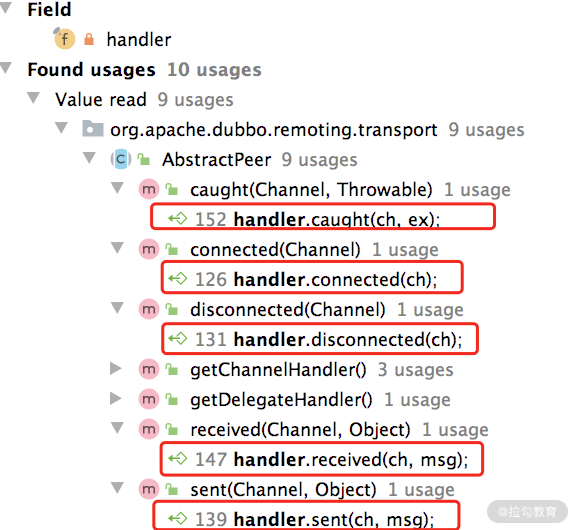The image size is (575, 530).
Task: Collapse the Value read group
Action: coord(34,98)
